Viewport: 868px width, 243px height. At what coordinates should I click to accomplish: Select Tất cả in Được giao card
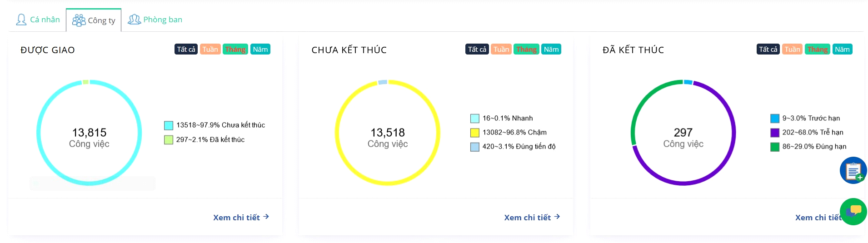186,49
